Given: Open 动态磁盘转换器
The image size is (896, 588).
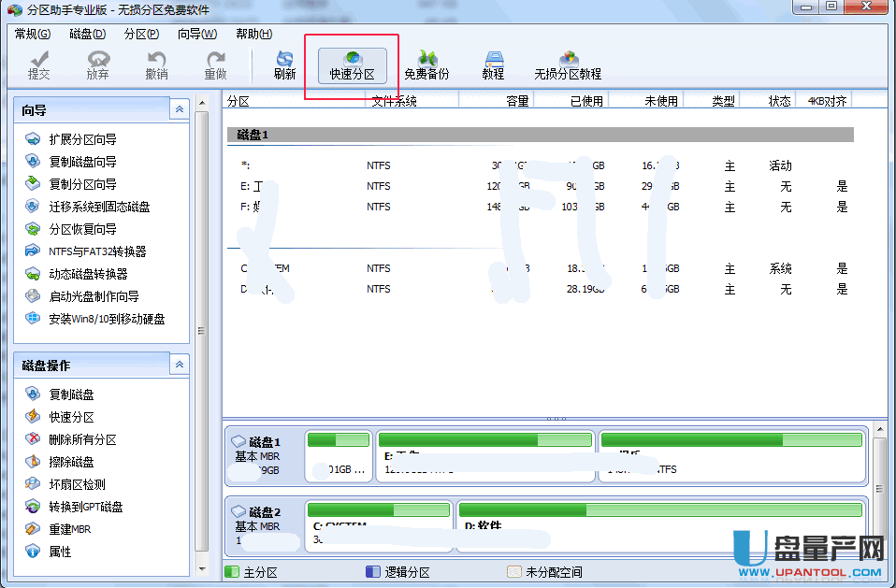Looking at the screenshot, I should pyautogui.click(x=77, y=274).
